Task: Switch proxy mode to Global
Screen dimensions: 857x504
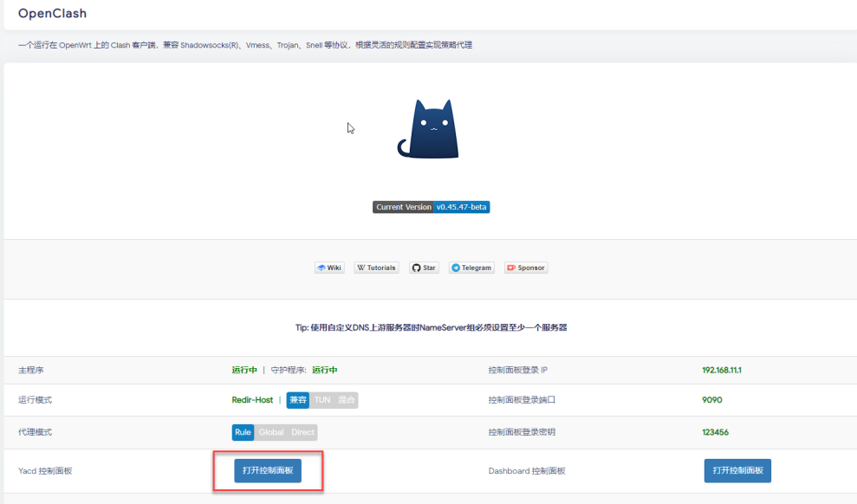Action: (270, 432)
